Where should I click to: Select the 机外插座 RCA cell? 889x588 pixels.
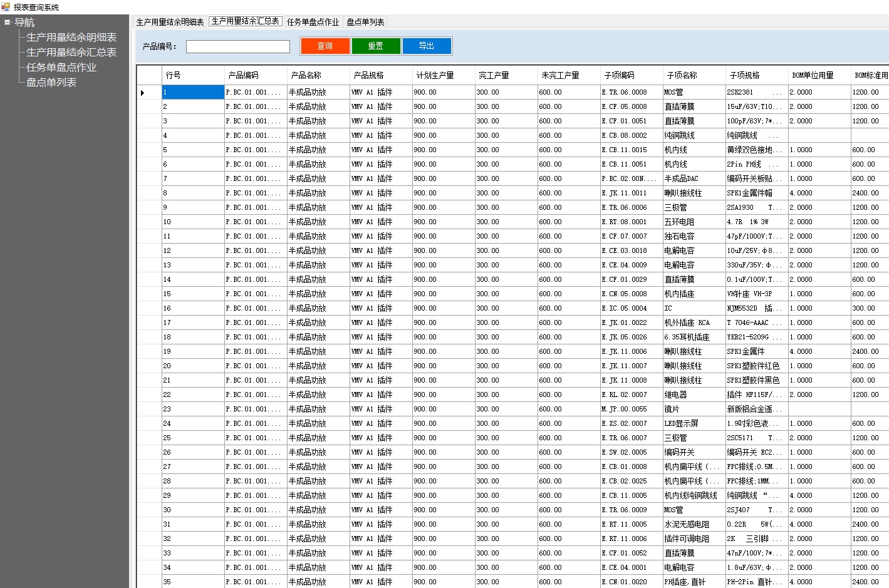click(x=694, y=323)
